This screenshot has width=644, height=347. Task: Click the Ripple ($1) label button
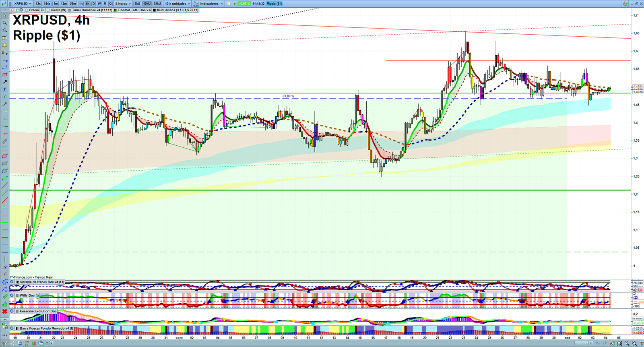coord(275,4)
